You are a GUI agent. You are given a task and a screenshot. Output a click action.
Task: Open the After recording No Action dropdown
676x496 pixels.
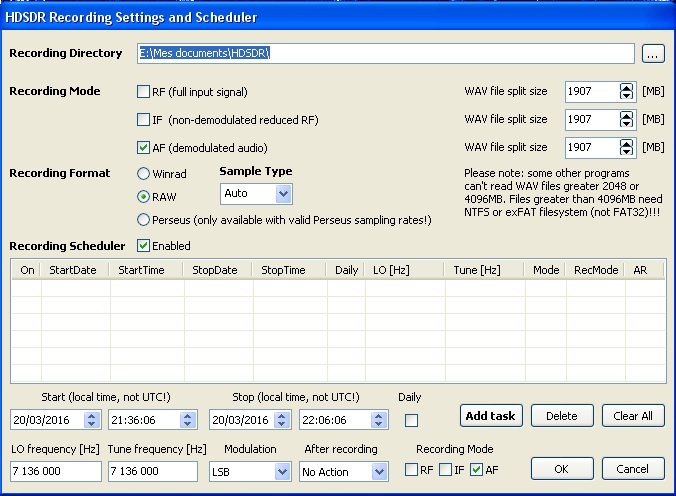pyautogui.click(x=344, y=471)
